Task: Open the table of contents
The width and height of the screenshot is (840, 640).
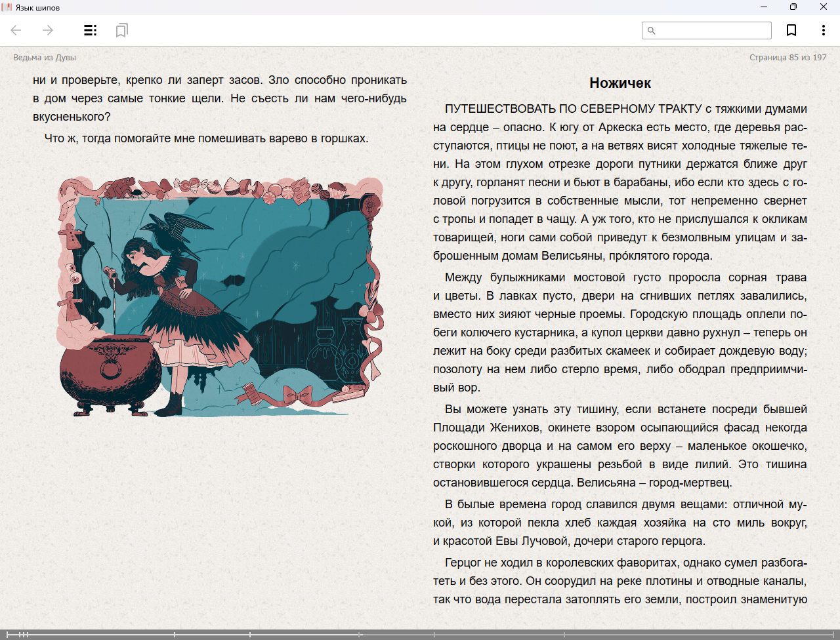Action: tap(91, 30)
